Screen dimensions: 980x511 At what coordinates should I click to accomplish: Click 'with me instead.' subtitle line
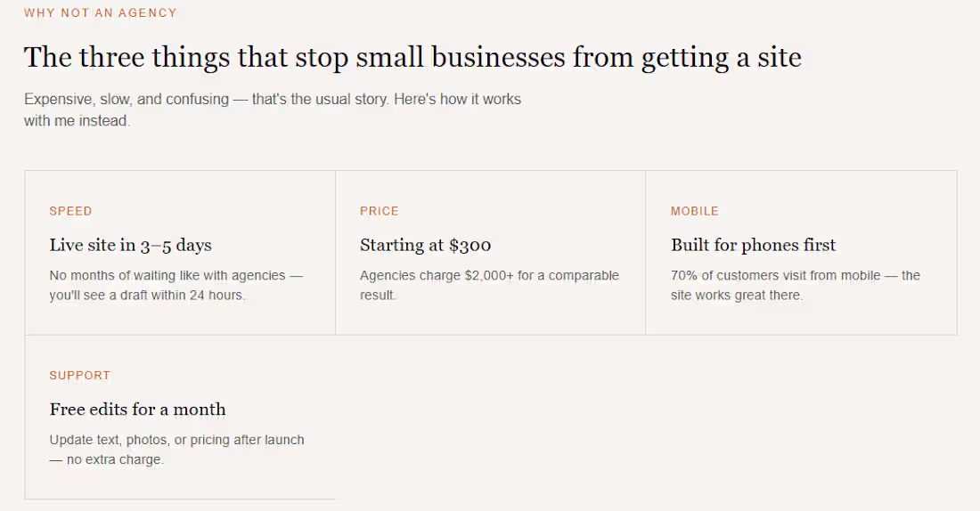77,120
